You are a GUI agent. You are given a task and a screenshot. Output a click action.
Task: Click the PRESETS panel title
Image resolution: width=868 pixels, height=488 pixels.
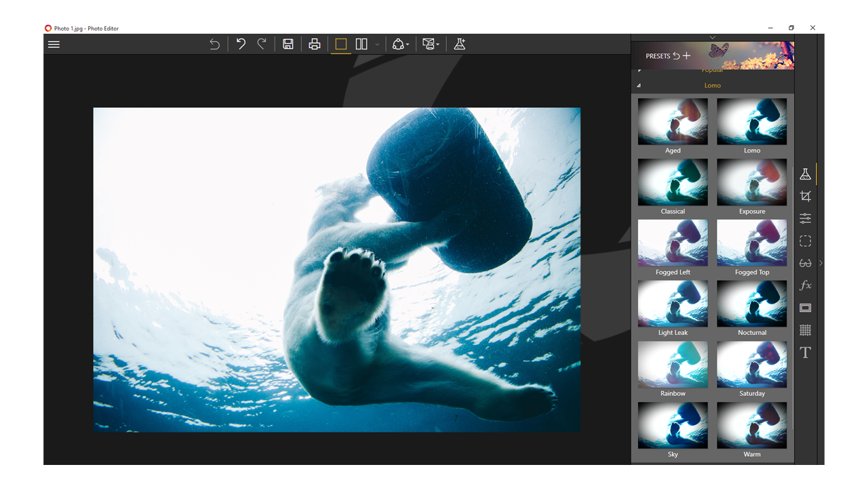click(x=658, y=56)
